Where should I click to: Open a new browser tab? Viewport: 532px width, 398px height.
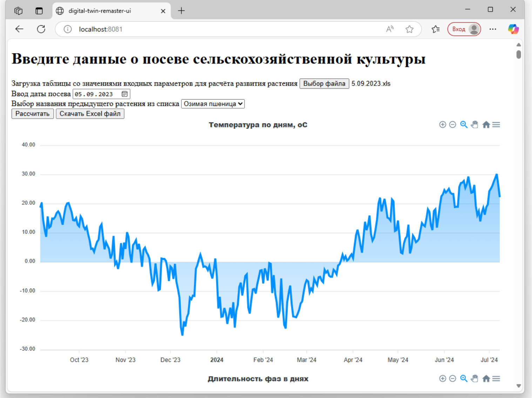(181, 11)
